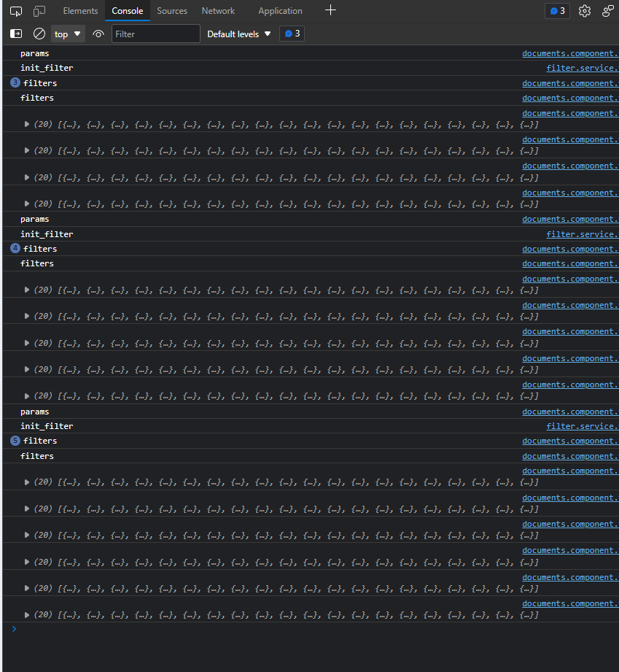Image resolution: width=619 pixels, height=672 pixels.
Task: Open the more tools plus icon
Action: tap(330, 10)
